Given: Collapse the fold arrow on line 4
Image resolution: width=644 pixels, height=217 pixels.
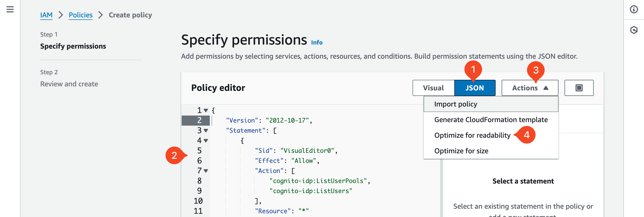Looking at the screenshot, I should [206, 141].
